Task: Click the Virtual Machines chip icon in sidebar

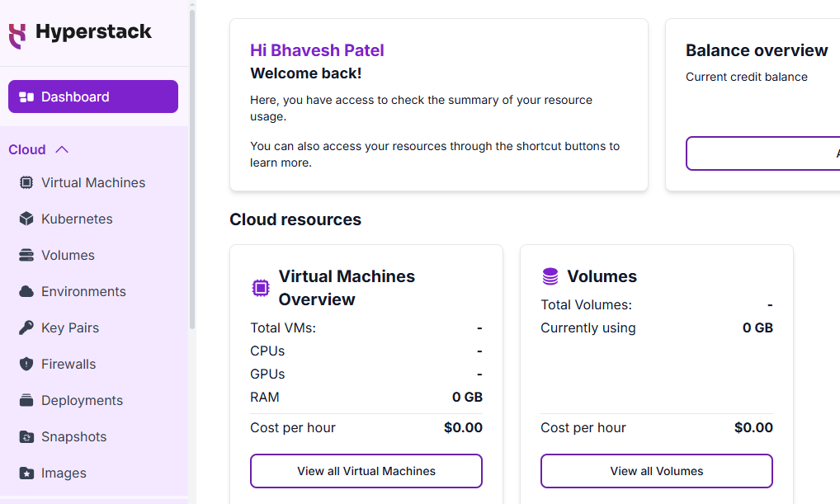Action: pyautogui.click(x=26, y=183)
